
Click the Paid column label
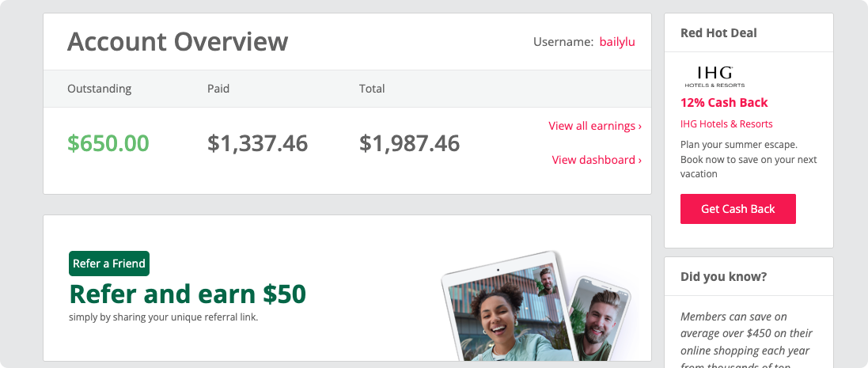click(x=218, y=89)
